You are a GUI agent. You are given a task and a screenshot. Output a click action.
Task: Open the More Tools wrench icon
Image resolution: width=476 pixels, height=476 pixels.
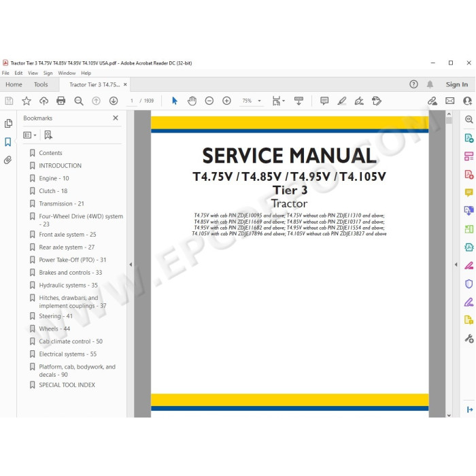pos(469,338)
